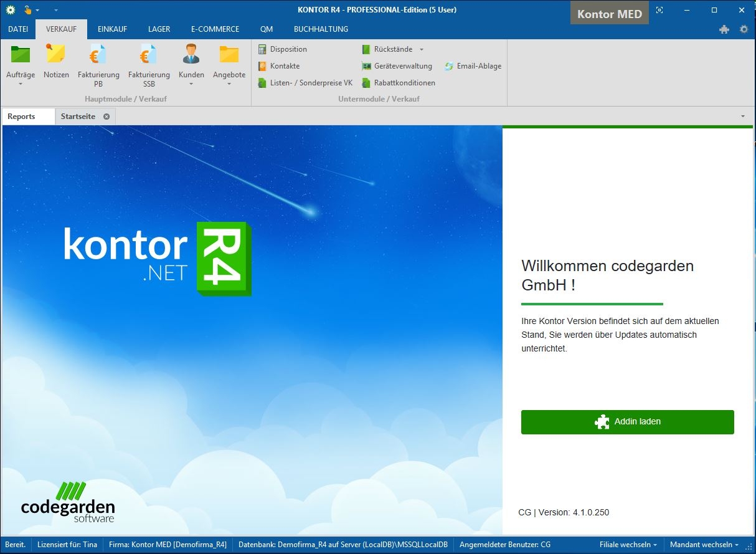756x554 pixels.
Task: Switch to the EINKAUF ribbon tab
Action: (113, 29)
